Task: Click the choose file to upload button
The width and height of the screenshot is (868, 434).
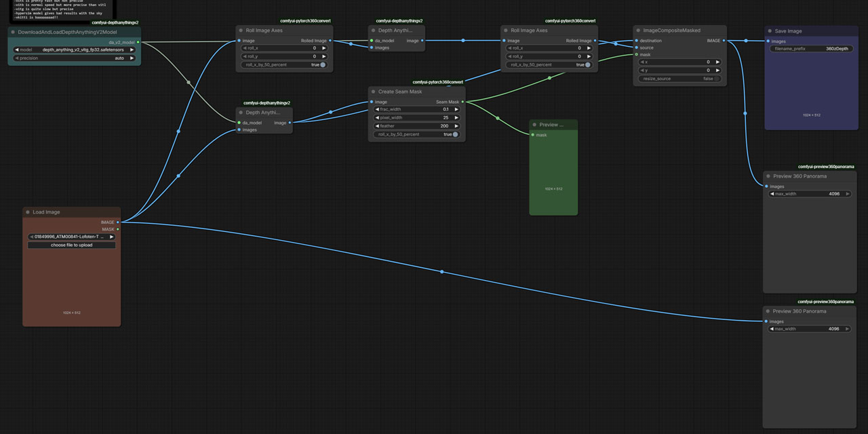Action: coord(71,245)
